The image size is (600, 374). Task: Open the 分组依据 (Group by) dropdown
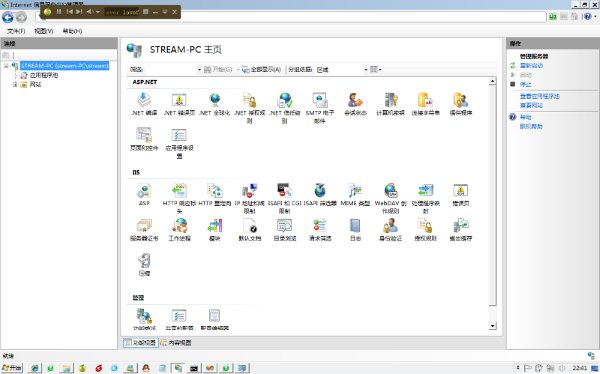pyautogui.click(x=365, y=70)
